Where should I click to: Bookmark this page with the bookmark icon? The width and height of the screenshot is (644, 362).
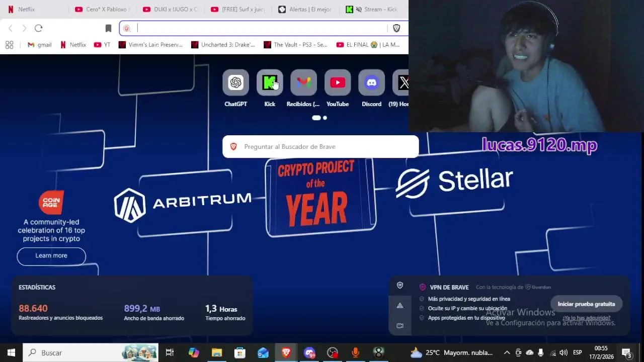coord(108,28)
